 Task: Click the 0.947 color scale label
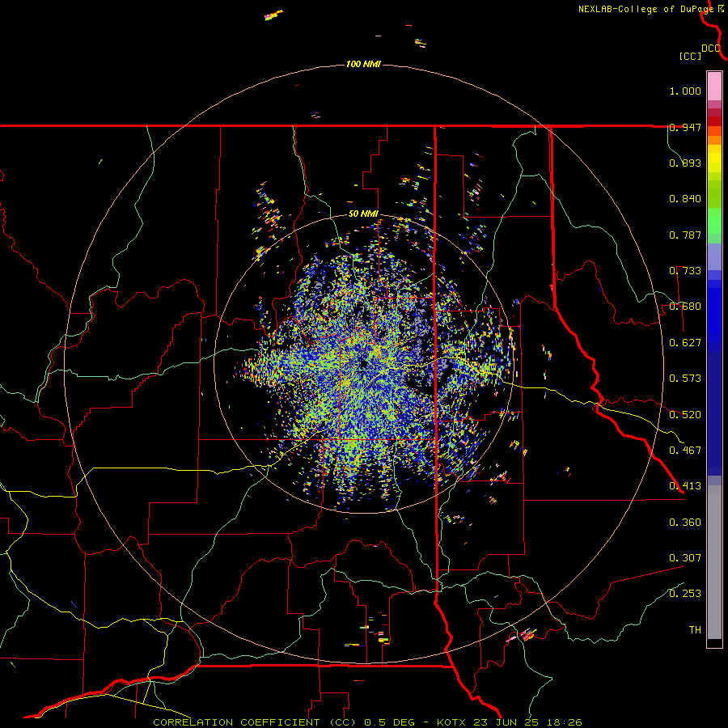pyautogui.click(x=685, y=127)
